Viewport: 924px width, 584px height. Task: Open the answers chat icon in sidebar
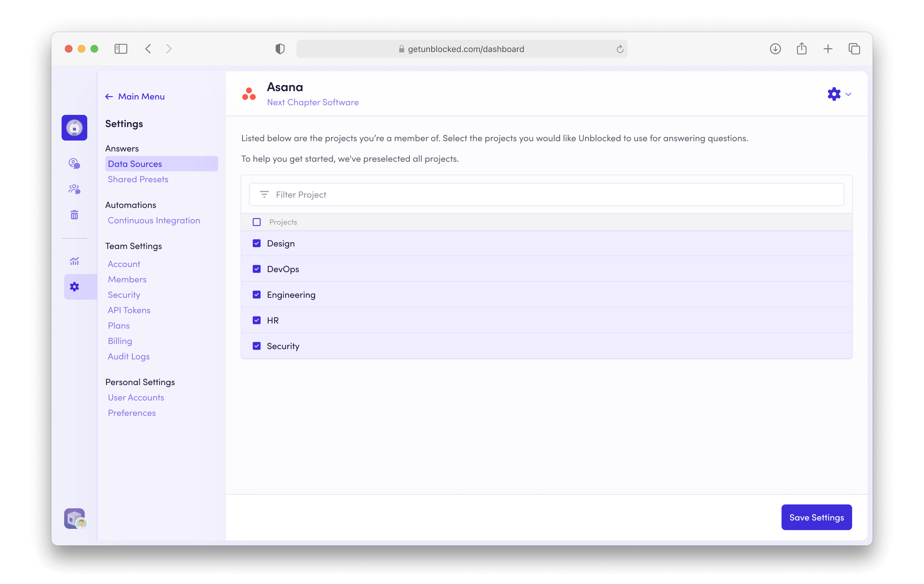(x=74, y=163)
